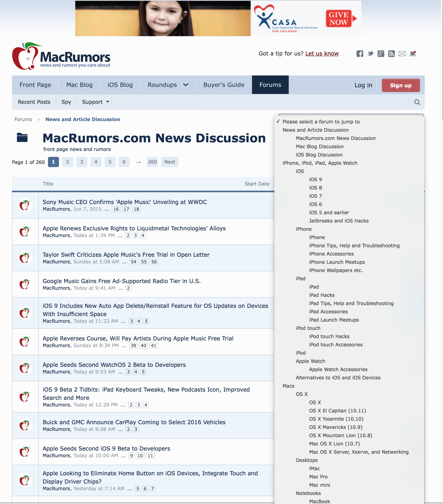This screenshot has height=504, width=443.
Task: Click the CASA Give Now banner ad
Action: pos(218,18)
